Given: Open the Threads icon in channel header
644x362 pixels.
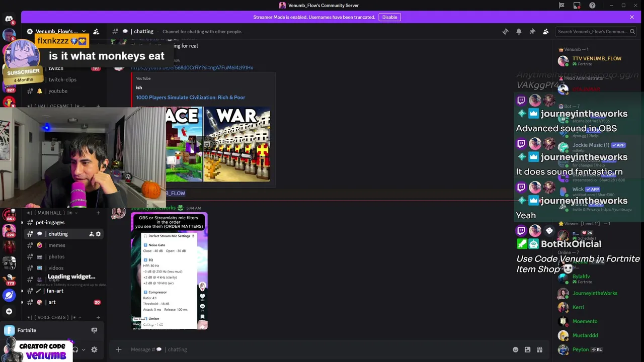Looking at the screenshot, I should (x=505, y=32).
